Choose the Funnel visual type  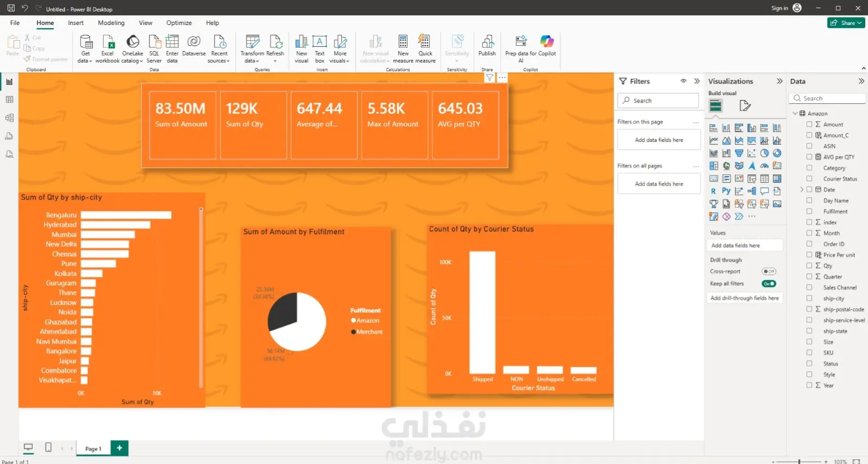pos(739,153)
